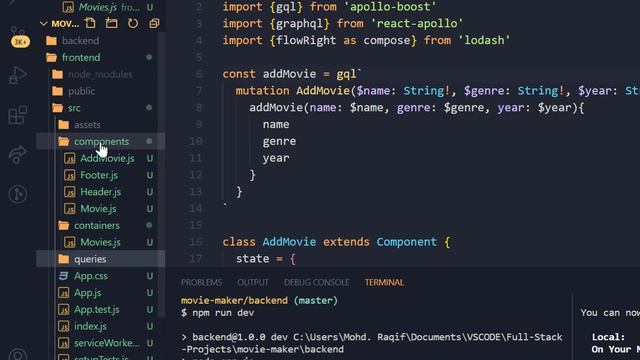Open Movies.js under containers
The width and height of the screenshot is (640, 360).
[x=100, y=242]
